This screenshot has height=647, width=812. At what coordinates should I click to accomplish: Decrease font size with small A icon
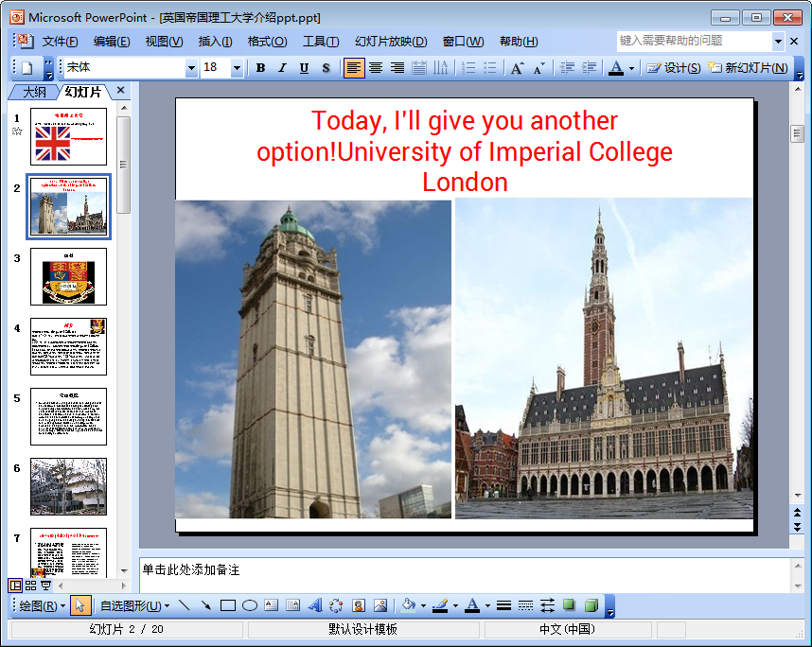538,68
